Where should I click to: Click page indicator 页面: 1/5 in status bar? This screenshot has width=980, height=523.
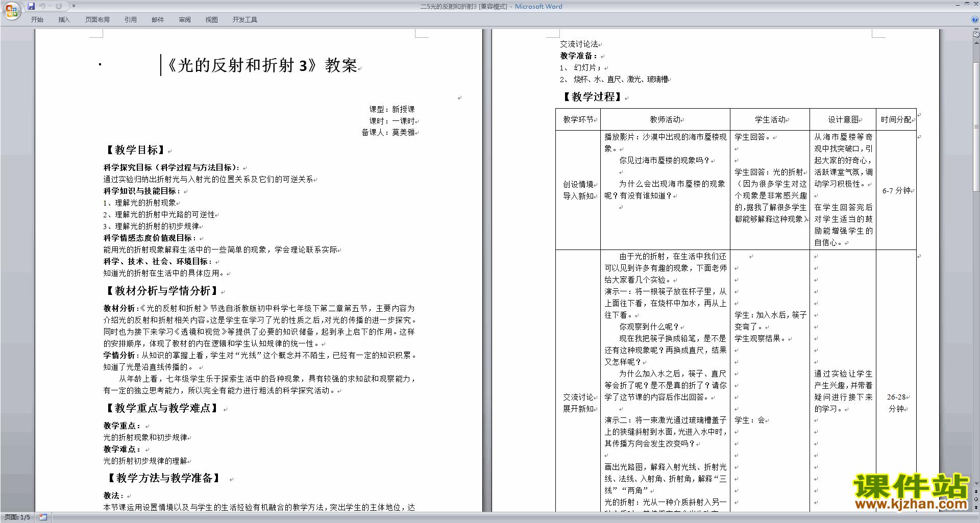pyautogui.click(x=17, y=517)
